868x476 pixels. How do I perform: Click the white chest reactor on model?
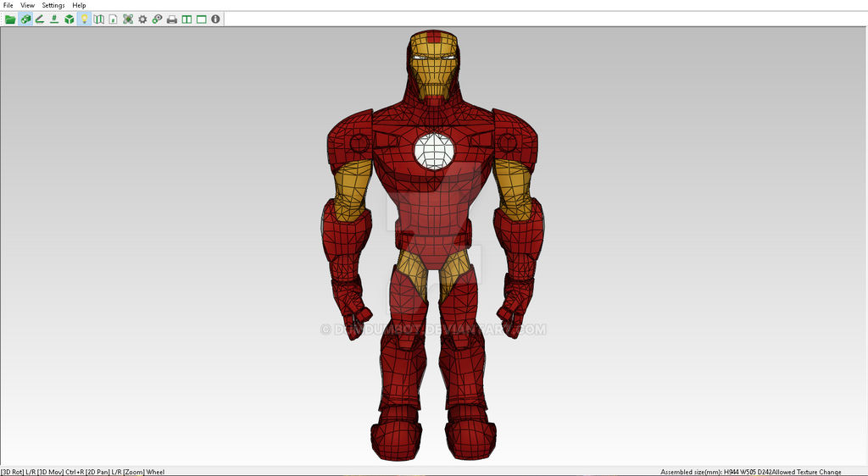point(434,151)
